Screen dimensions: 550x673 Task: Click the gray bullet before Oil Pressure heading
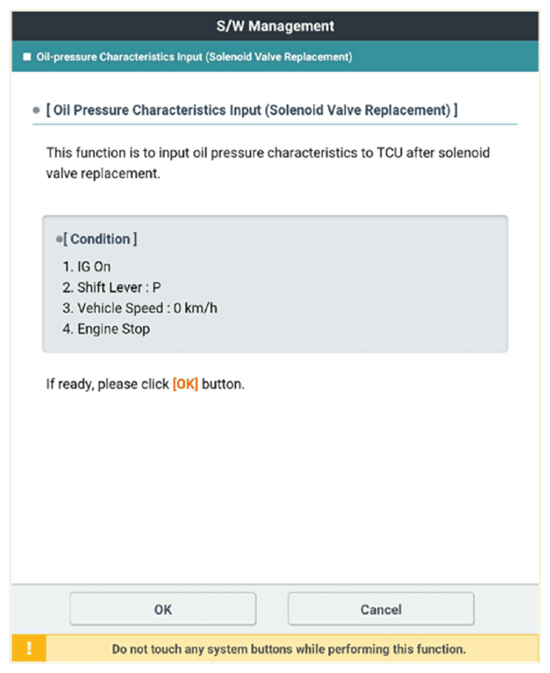tap(36, 110)
